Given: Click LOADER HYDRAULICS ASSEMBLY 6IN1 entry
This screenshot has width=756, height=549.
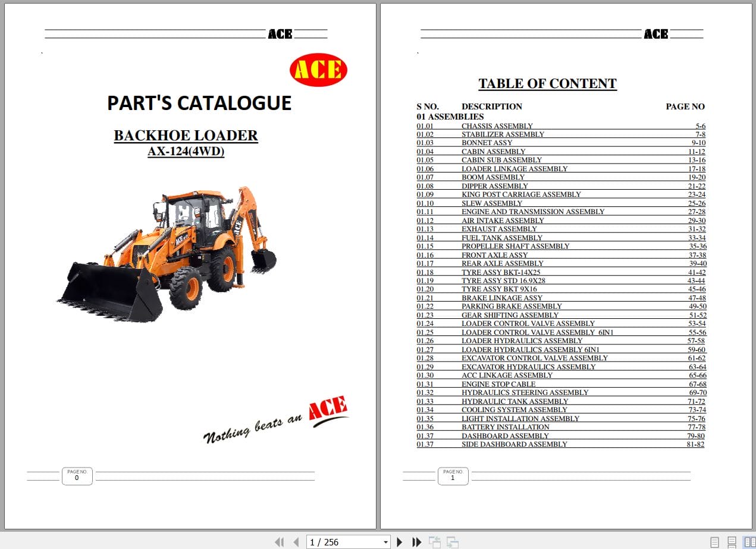Looking at the screenshot, I should tap(531, 350).
